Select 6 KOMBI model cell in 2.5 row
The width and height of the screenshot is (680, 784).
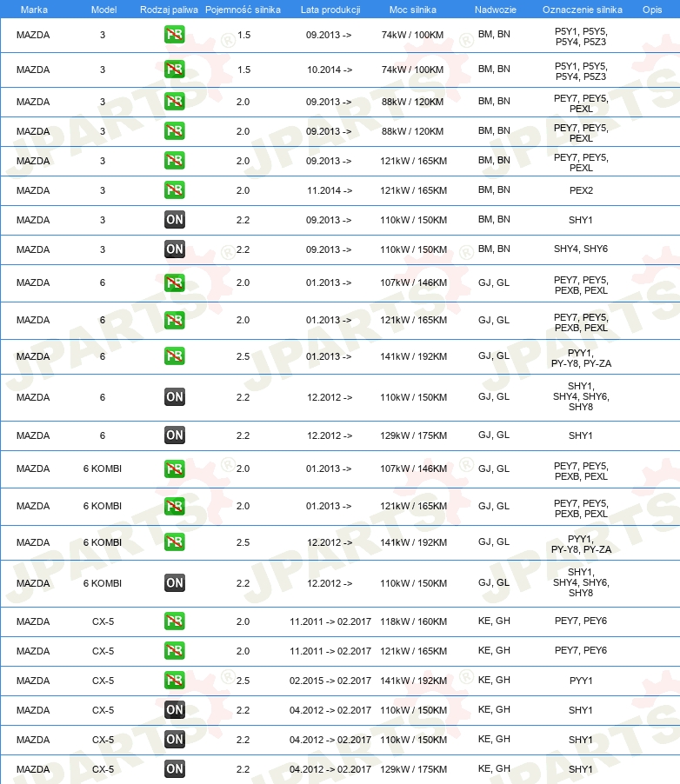coord(103,542)
